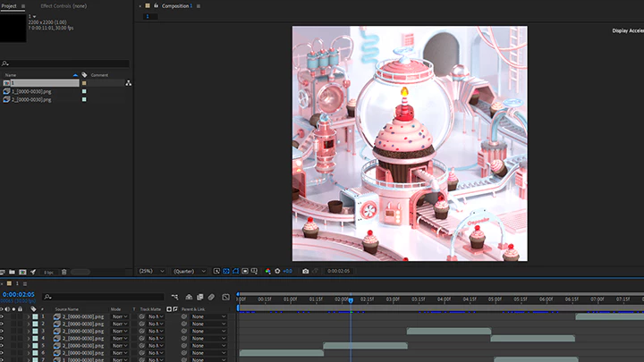Open project settings rocket icon
Image resolution: width=644 pixels, height=362 pixels.
point(33,272)
